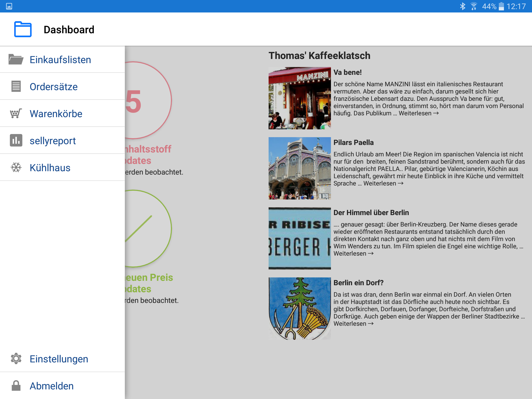Screen dimensions: 532x399
Task: Open the sellyreport menu item
Action: pos(53,141)
